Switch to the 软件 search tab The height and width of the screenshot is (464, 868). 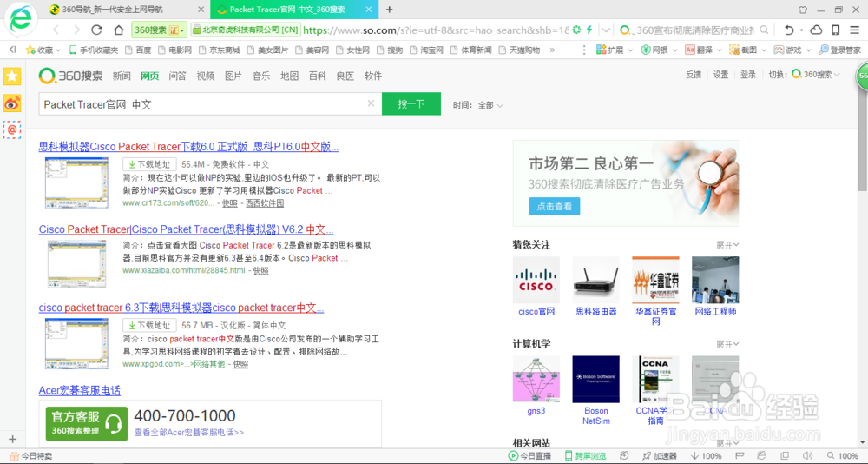coord(373,76)
